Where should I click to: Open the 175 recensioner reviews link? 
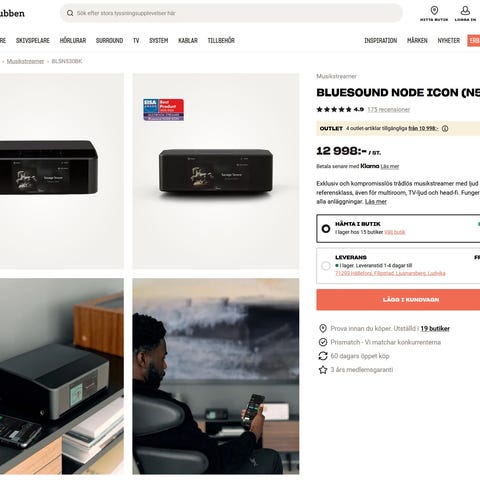tap(389, 110)
